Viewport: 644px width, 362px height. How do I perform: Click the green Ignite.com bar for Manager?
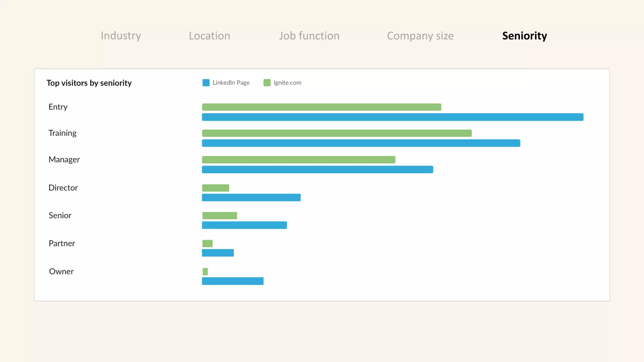[x=298, y=160]
